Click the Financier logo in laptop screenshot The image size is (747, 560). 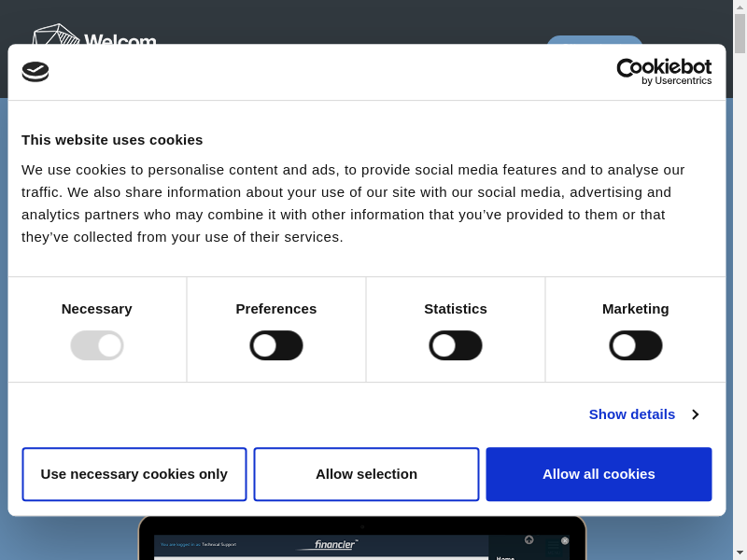(x=334, y=544)
